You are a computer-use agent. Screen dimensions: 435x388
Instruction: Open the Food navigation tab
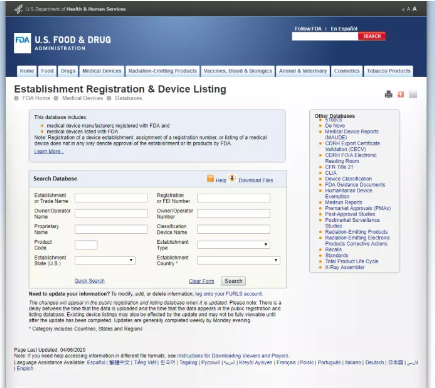click(x=47, y=71)
